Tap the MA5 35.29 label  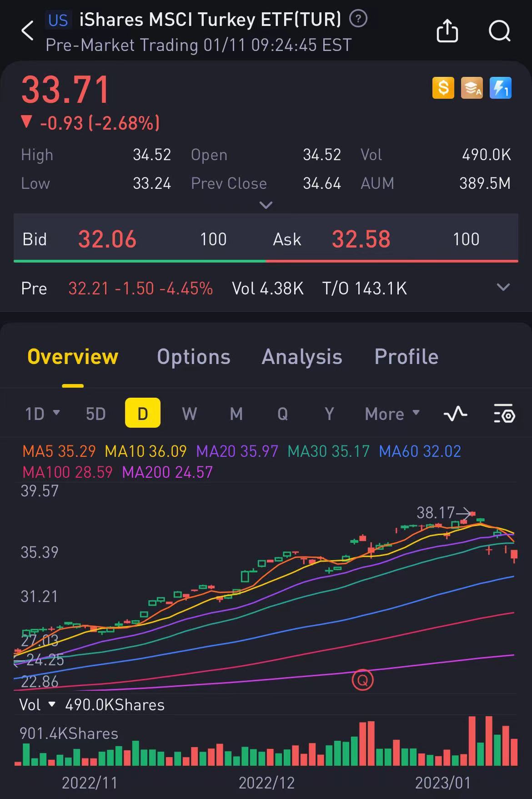[59, 451]
